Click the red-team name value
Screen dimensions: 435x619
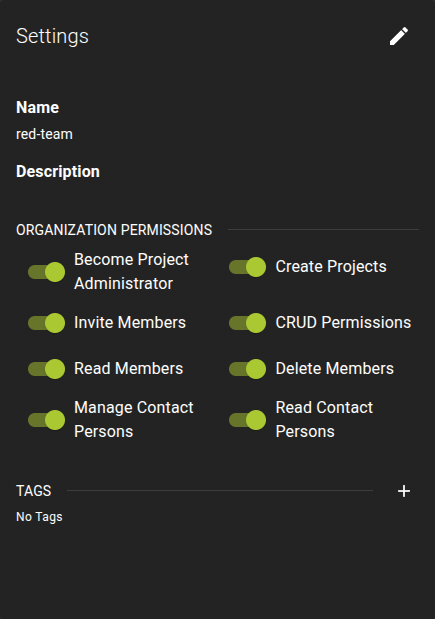(44, 134)
